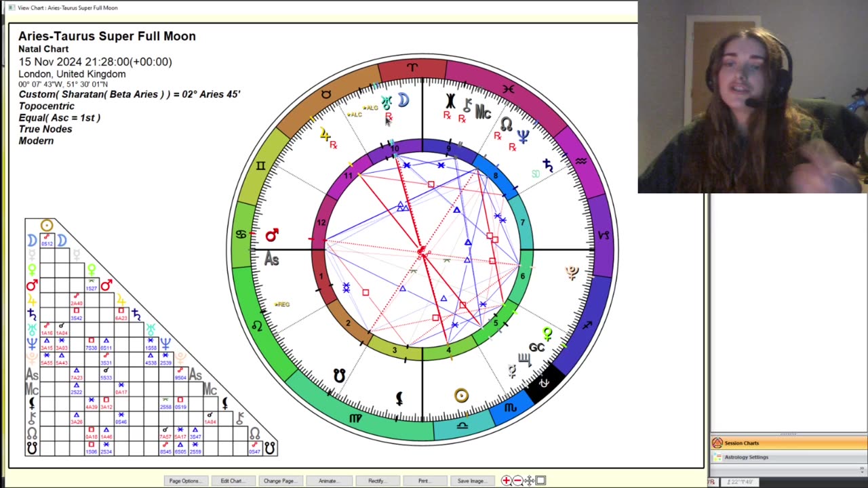The height and width of the screenshot is (488, 868).
Task: Click the South Node glyph in wheel
Action: [x=340, y=375]
